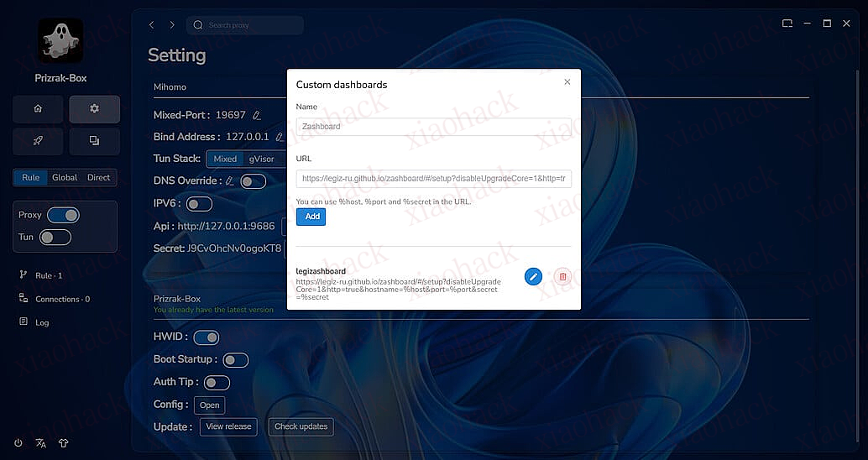
Task: Turn off the HWID switch
Action: click(x=206, y=337)
